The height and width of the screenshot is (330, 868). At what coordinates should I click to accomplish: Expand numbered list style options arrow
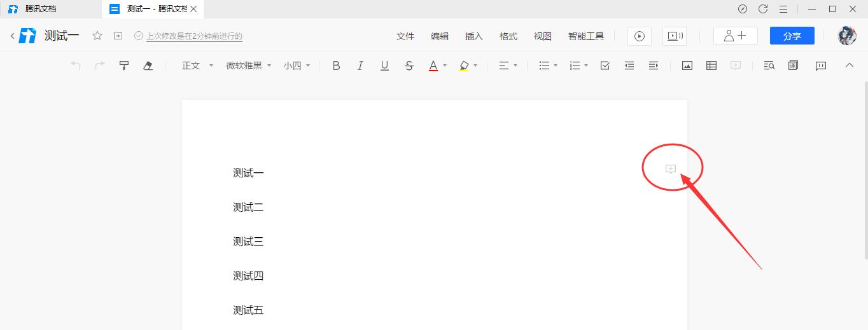tap(586, 65)
